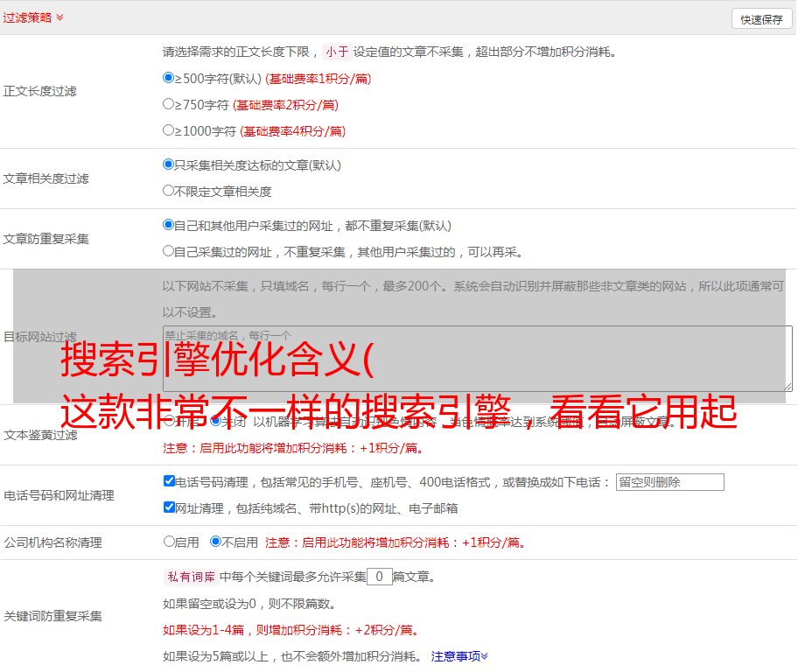Select 不启用 for 公司机构名称清理
Viewport: 798px width, 672px height.
click(x=216, y=542)
